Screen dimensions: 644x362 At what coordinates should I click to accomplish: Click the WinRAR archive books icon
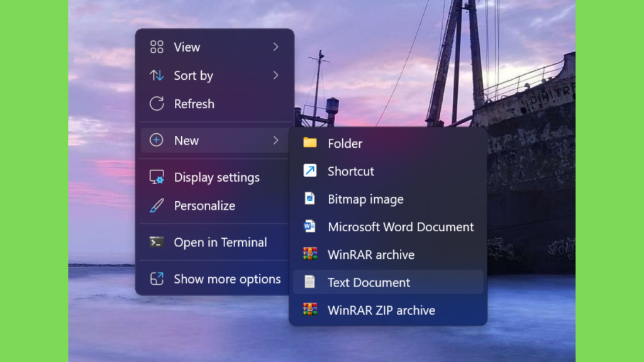click(310, 254)
